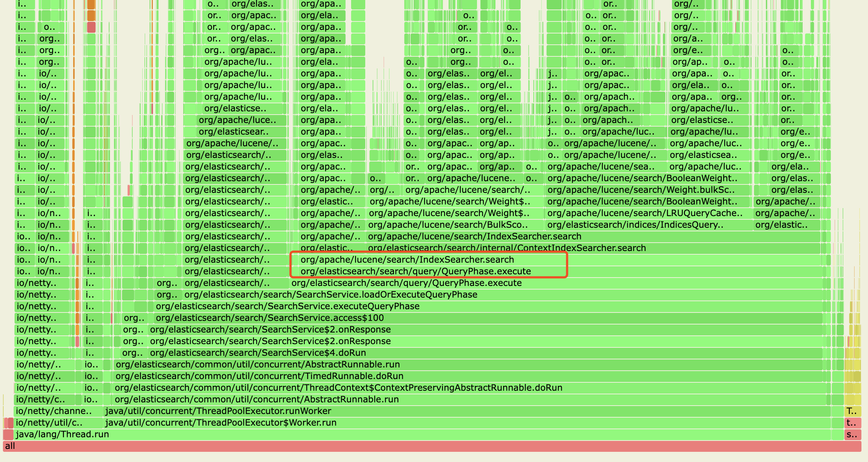Select the yellow "T.." frame

point(852,411)
